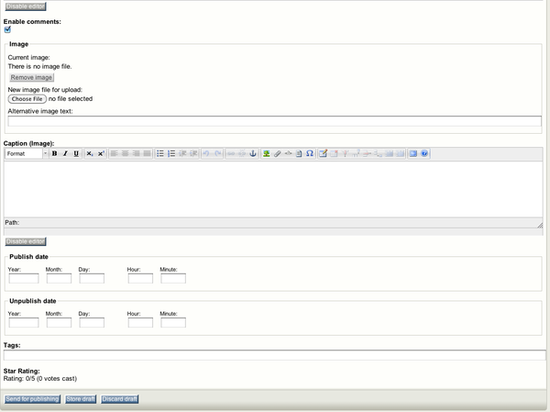
Task: Click the Store draft button
Action: click(x=81, y=399)
